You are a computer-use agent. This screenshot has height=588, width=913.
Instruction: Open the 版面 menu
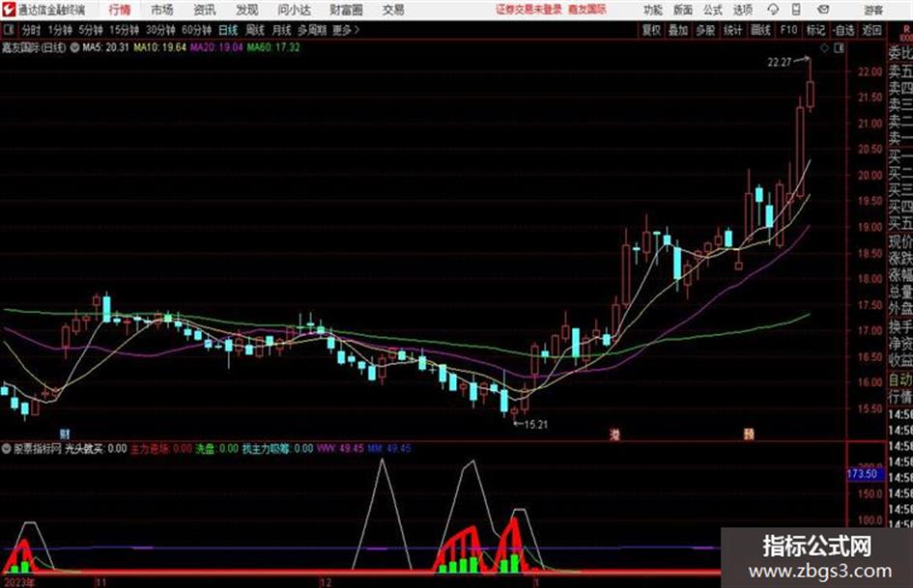[x=683, y=10]
